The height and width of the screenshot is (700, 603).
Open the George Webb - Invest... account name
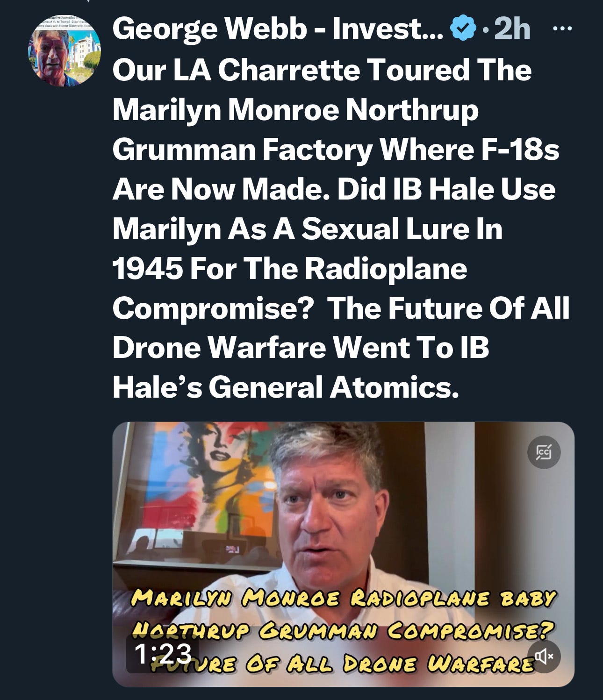(278, 30)
